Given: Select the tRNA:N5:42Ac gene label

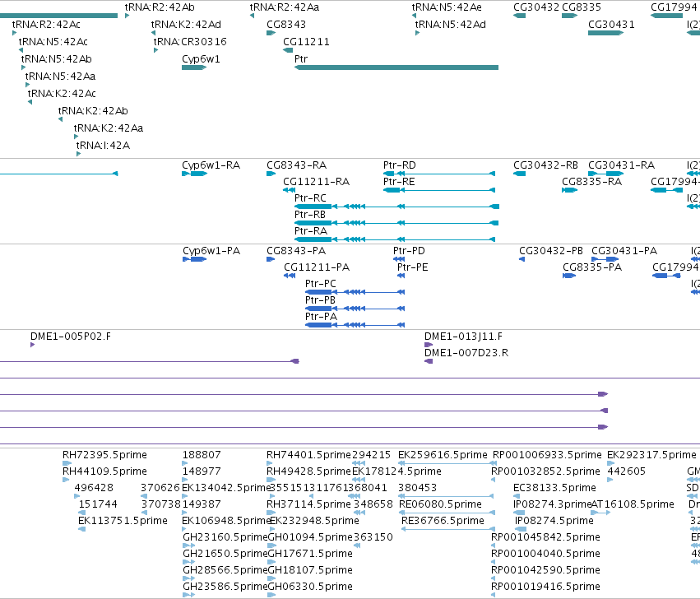Looking at the screenshot, I should 53,42.
